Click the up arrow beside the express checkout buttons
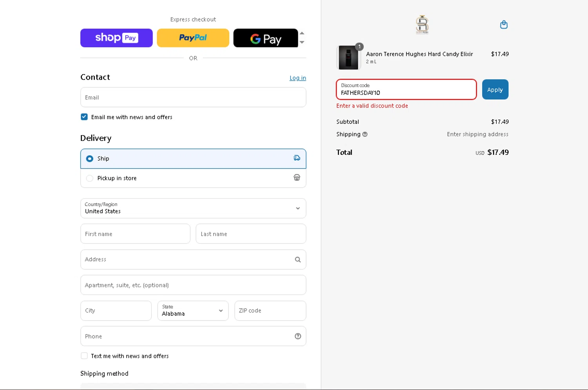 (302, 33)
